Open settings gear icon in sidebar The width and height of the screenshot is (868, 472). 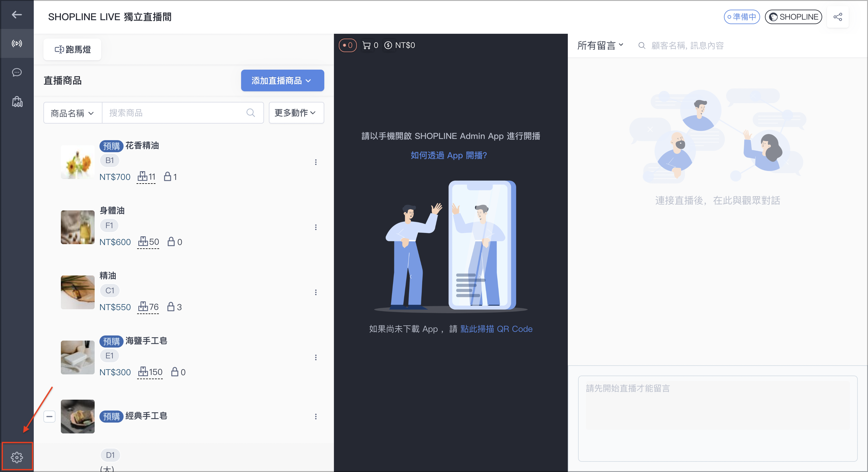coord(17,457)
